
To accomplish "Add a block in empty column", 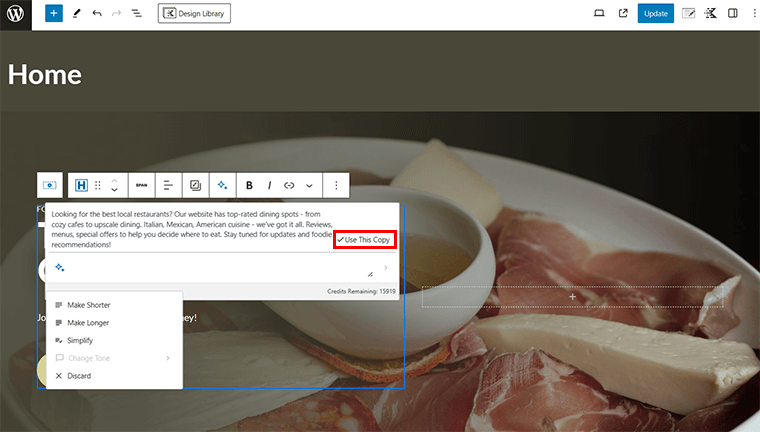I will point(572,296).
